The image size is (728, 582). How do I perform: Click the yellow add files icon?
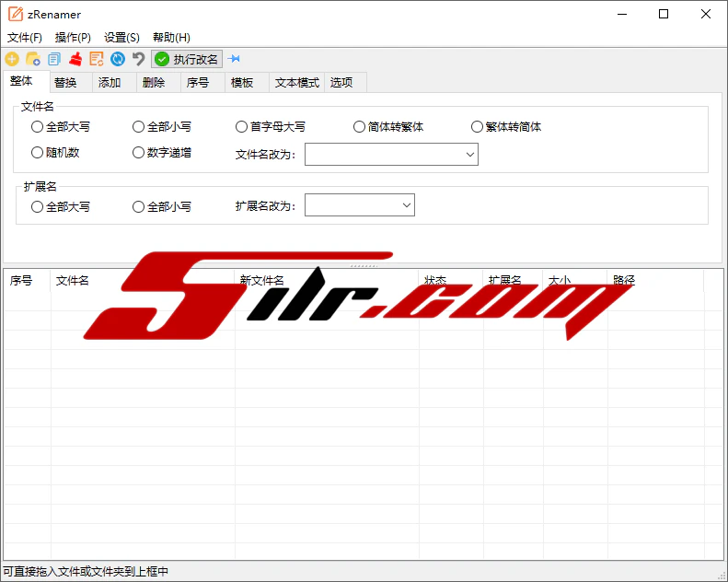coord(12,59)
